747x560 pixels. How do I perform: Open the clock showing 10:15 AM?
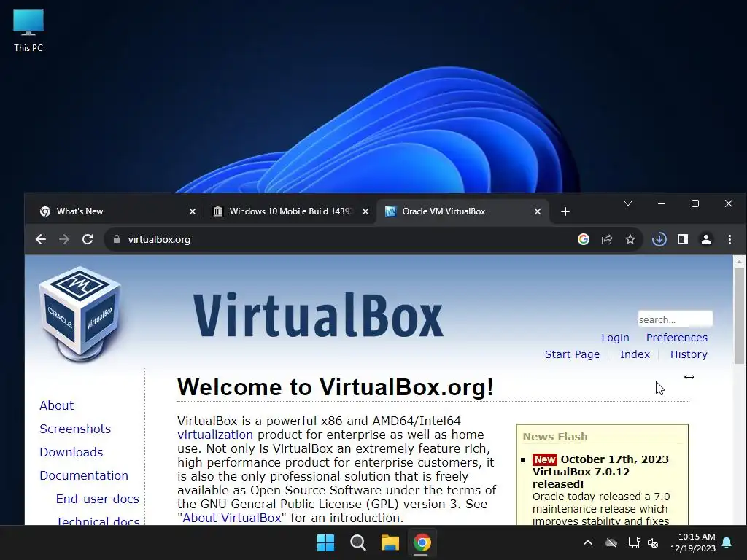[693, 542]
